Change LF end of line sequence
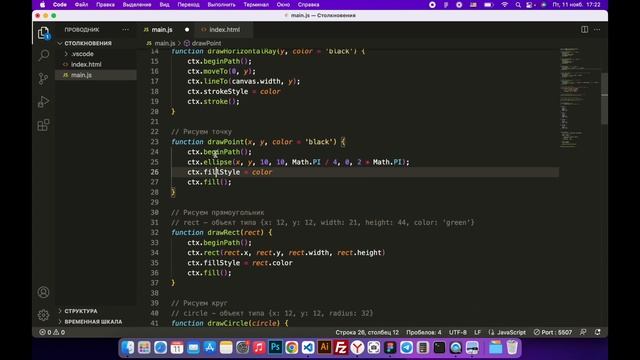Screen dimensions: 640x360 [478, 332]
